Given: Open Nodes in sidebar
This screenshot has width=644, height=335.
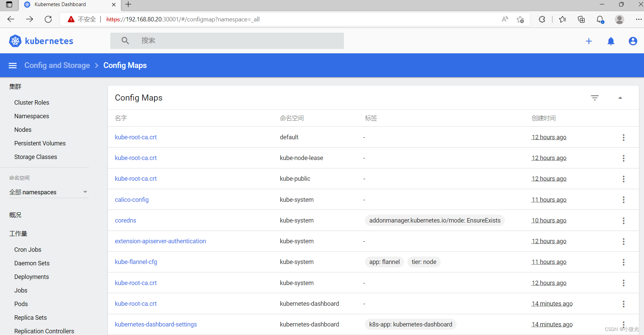Looking at the screenshot, I should pos(23,130).
